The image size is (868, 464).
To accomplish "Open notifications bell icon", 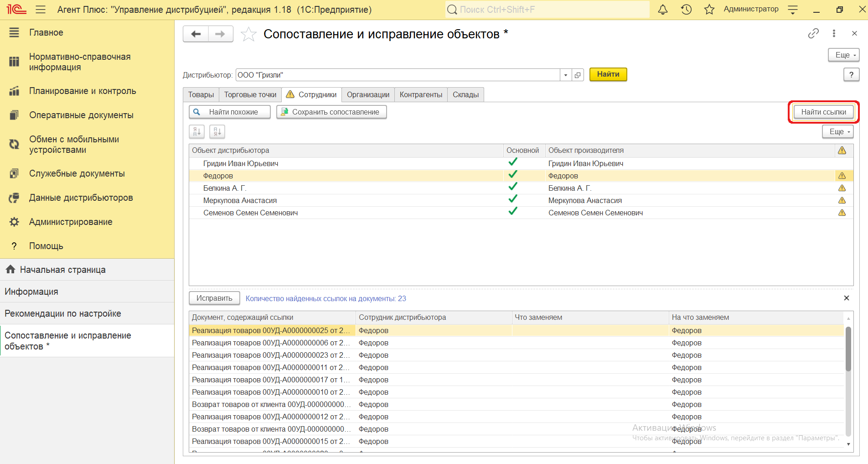I will tap(663, 9).
